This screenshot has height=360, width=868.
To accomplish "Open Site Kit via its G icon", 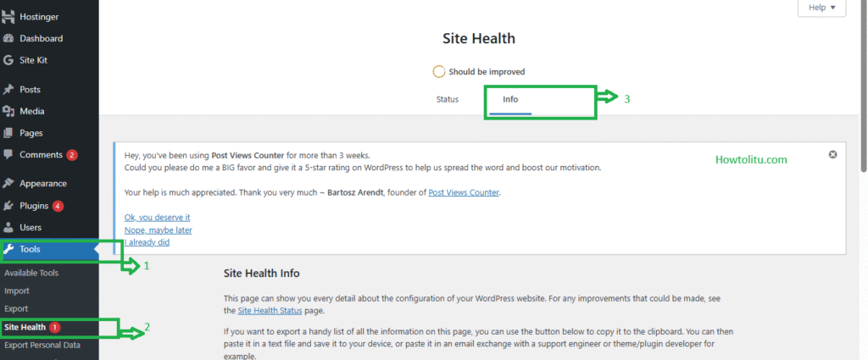I will [8, 61].
